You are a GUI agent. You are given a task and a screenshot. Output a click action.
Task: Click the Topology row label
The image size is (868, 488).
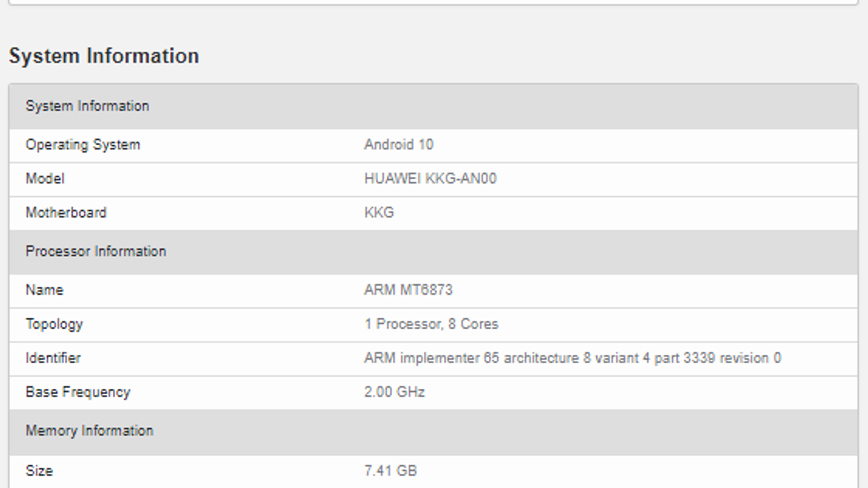[x=54, y=324]
